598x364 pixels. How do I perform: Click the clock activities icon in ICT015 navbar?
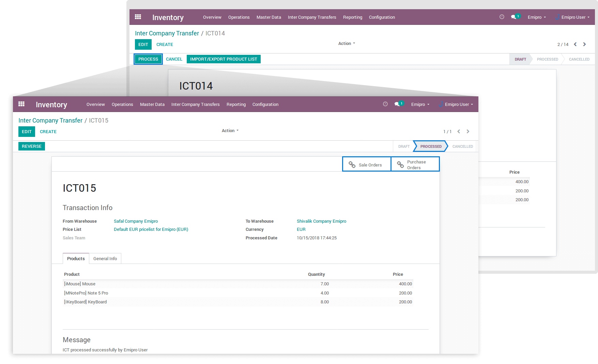click(x=385, y=104)
